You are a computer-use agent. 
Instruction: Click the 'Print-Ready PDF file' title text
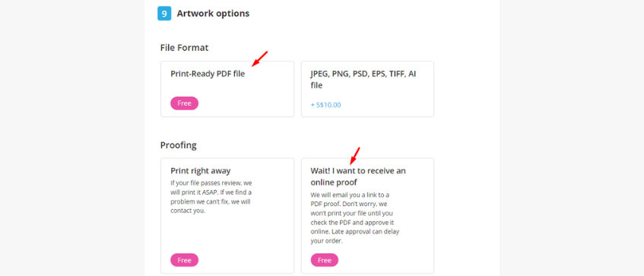(208, 75)
